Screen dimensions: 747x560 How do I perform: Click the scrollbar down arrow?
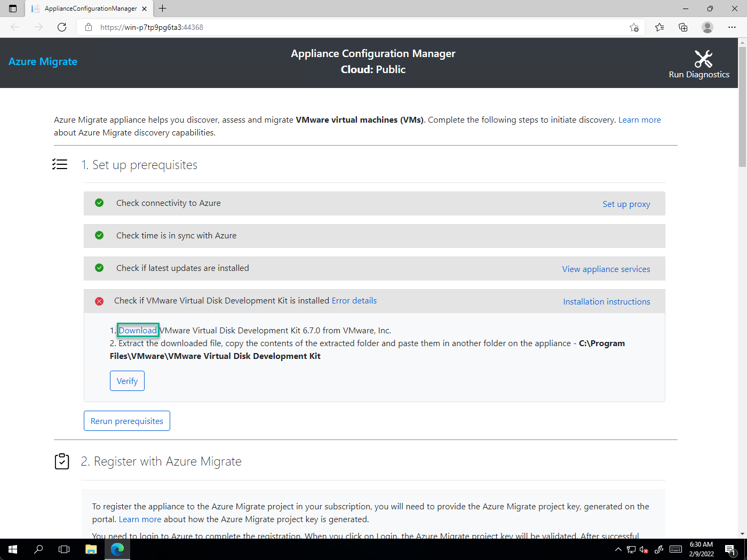742,534
